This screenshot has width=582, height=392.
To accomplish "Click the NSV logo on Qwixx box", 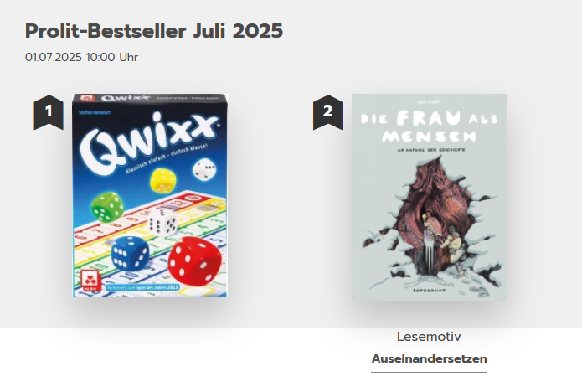I will (x=90, y=281).
